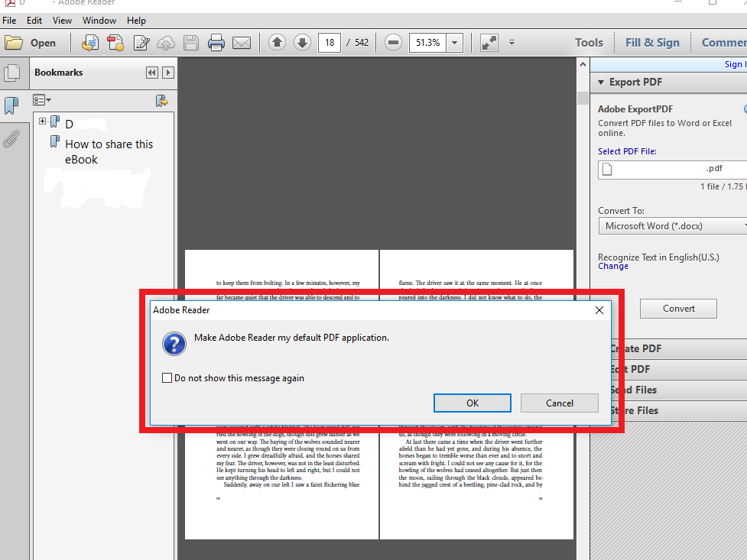The height and width of the screenshot is (560, 747).
Task: Click the page number input field
Action: 330,42
